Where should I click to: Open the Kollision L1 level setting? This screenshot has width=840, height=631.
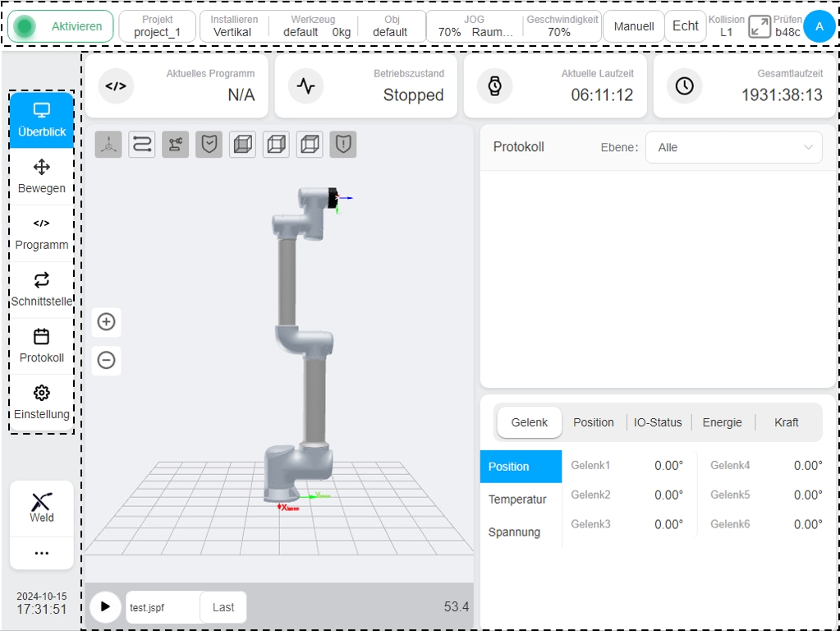click(x=727, y=26)
